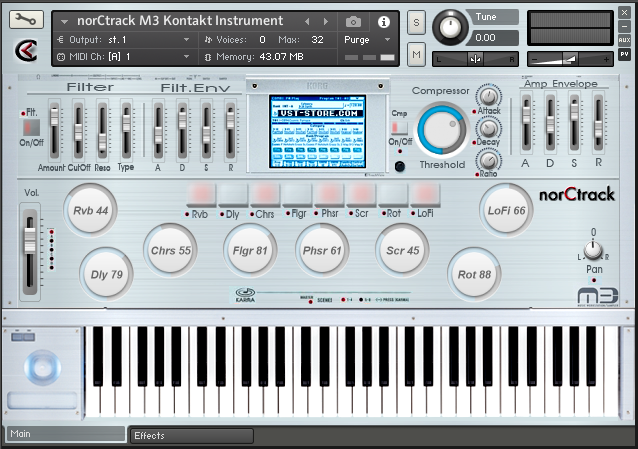Viewport: 638px width, 449px height.
Task: Click the Compressor Threshold blue knob
Action: (441, 130)
